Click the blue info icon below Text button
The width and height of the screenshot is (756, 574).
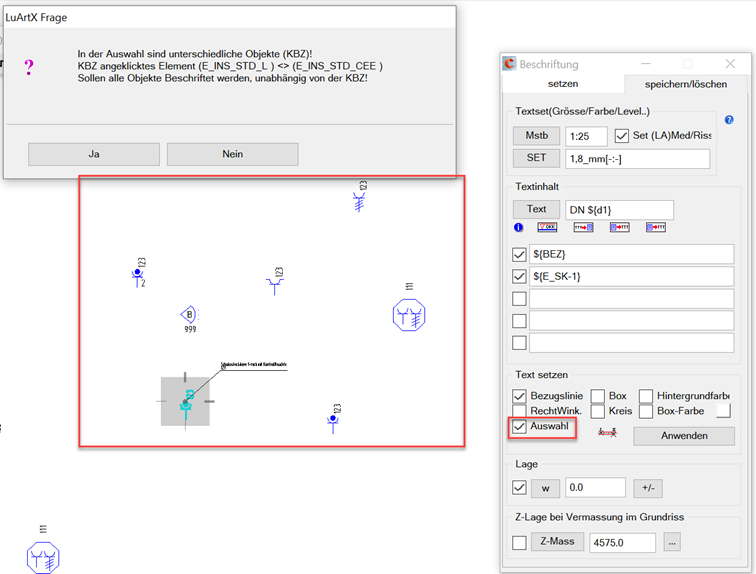[x=518, y=227]
